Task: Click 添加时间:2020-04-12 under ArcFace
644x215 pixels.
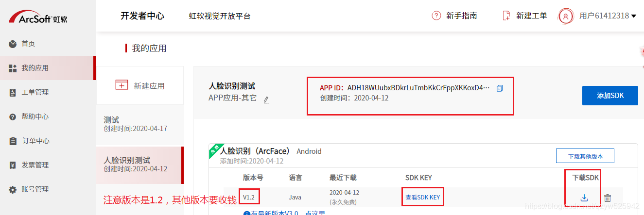Action: (x=251, y=161)
